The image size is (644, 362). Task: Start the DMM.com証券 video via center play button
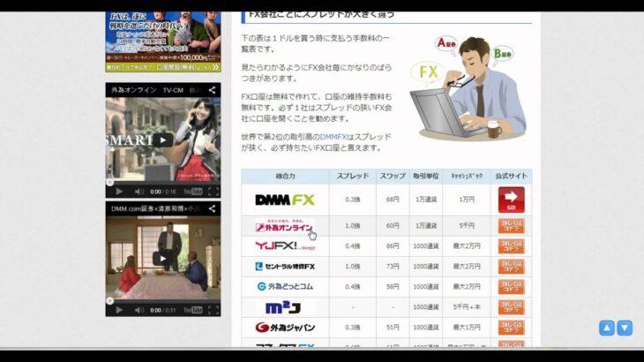pos(163,259)
